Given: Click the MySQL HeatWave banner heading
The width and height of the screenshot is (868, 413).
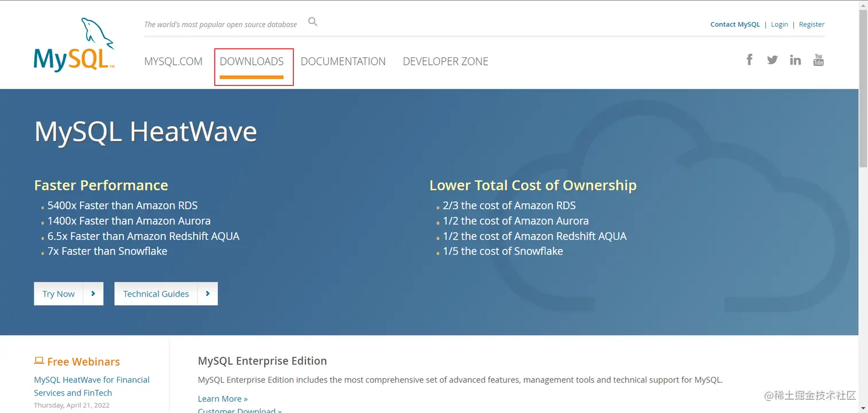Looking at the screenshot, I should click(146, 132).
